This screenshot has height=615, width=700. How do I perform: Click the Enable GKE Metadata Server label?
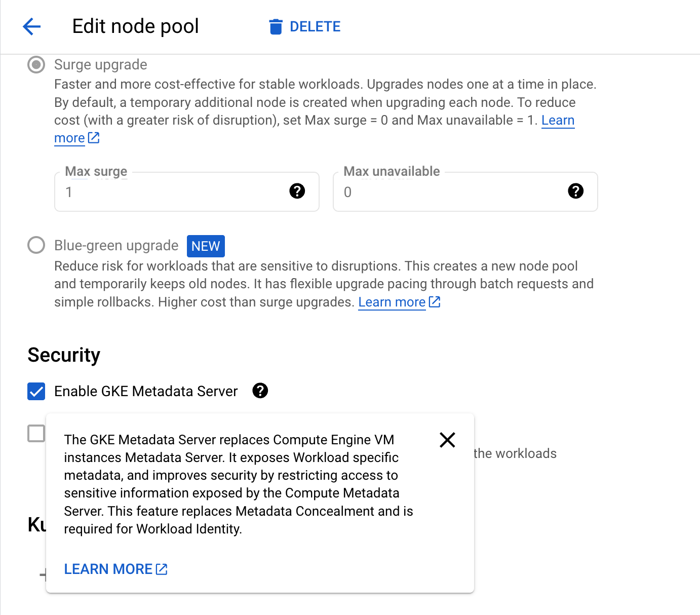pos(146,391)
